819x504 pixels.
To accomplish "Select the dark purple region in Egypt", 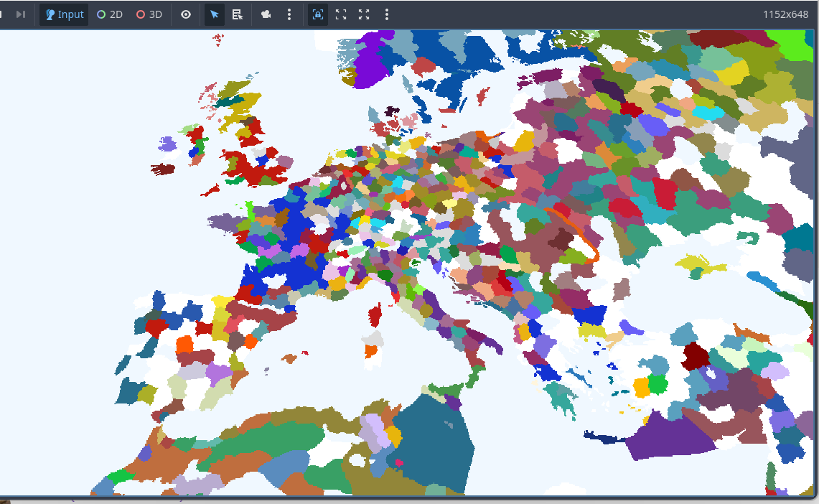I will coord(668,435).
